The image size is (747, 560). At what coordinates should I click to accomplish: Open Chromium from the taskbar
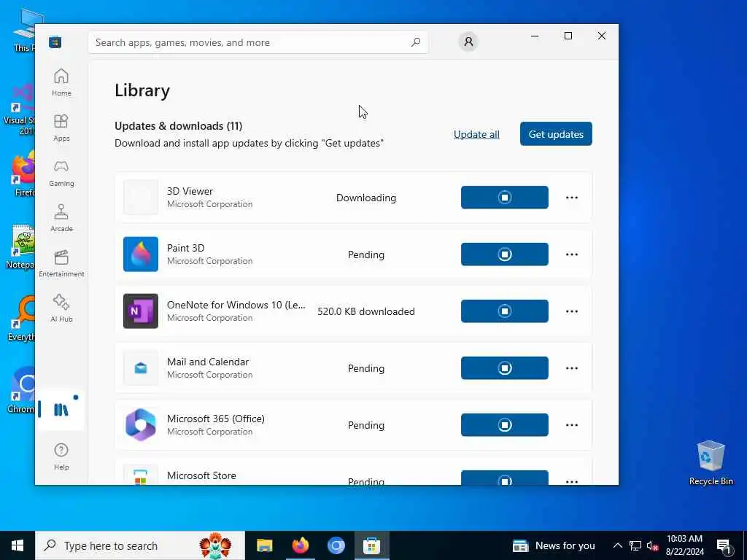click(336, 545)
